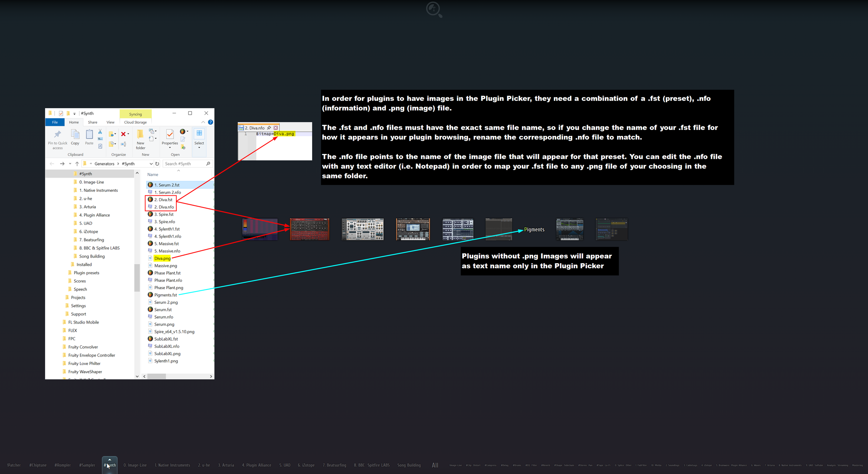Click the History folder icon in Open group

pyautogui.click(x=183, y=147)
